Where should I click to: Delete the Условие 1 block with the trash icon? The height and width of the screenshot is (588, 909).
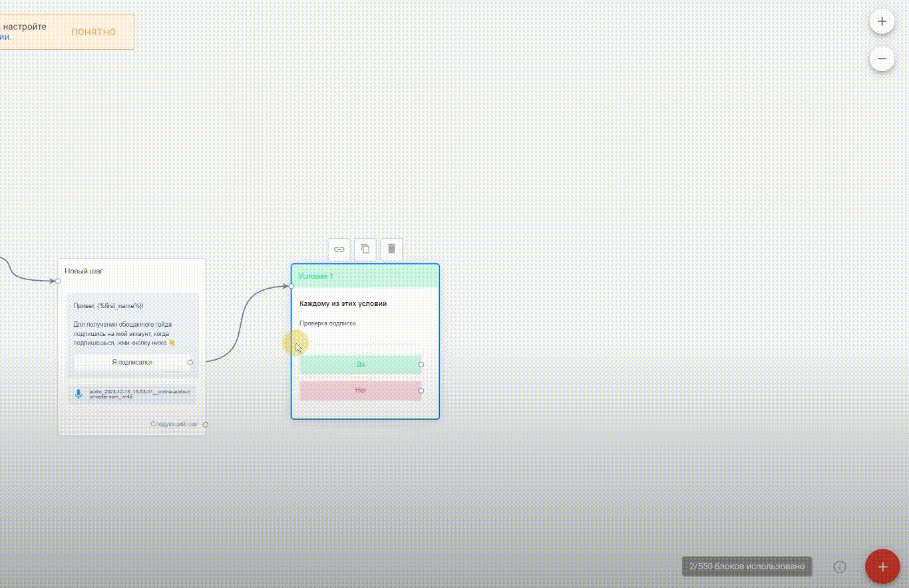391,249
